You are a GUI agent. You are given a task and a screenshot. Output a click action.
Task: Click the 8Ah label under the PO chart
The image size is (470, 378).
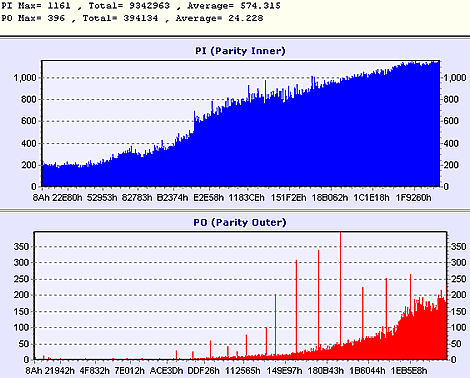(x=34, y=371)
